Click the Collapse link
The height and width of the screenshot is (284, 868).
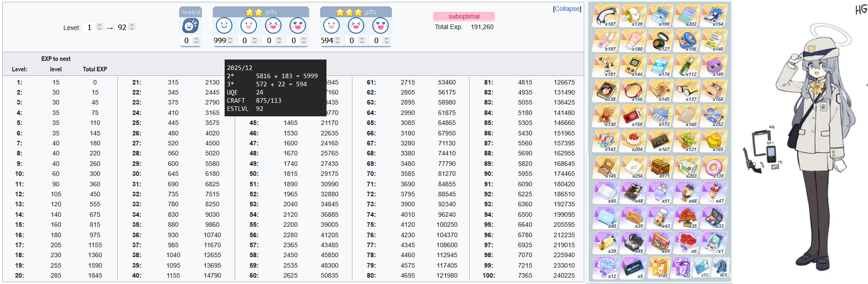click(x=567, y=9)
